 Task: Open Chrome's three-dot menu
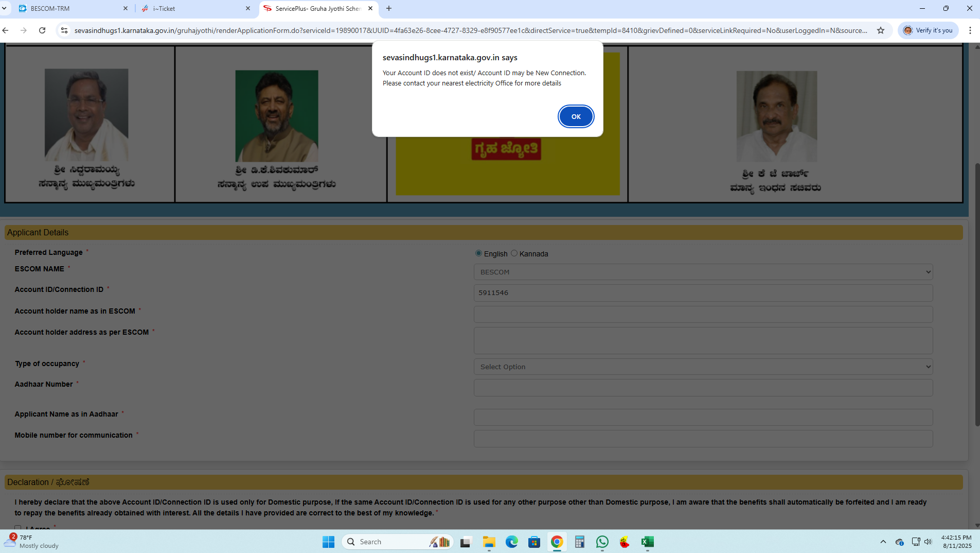click(970, 30)
